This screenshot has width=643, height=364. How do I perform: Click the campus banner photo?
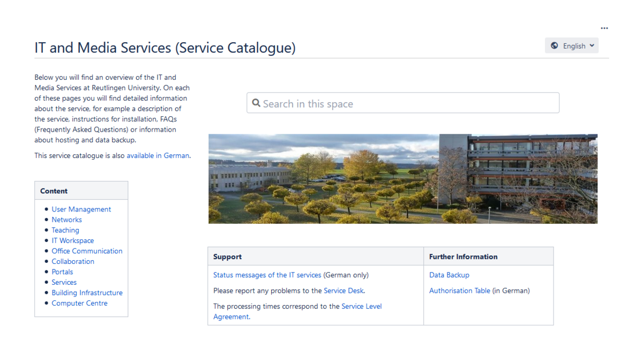tap(402, 179)
